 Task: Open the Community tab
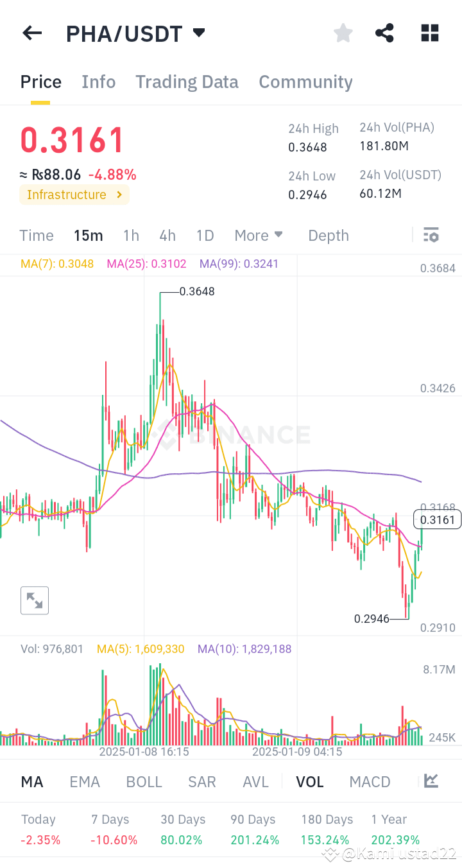point(305,82)
